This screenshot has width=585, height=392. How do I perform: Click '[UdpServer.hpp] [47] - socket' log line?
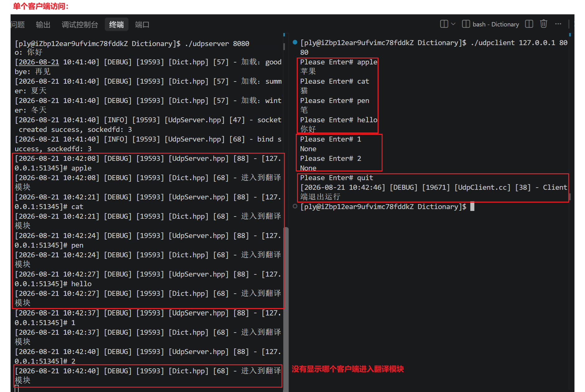(148, 120)
